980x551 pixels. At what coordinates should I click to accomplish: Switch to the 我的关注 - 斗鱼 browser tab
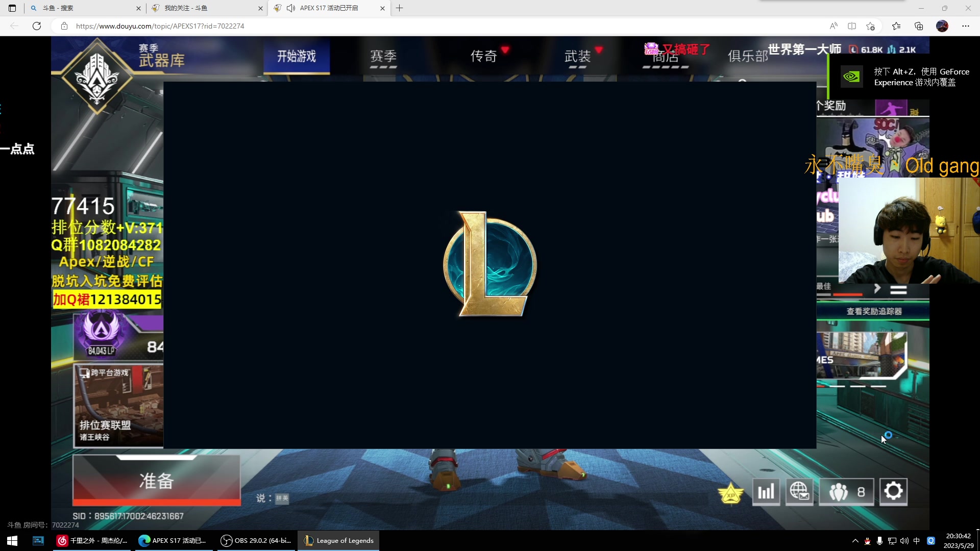207,8
